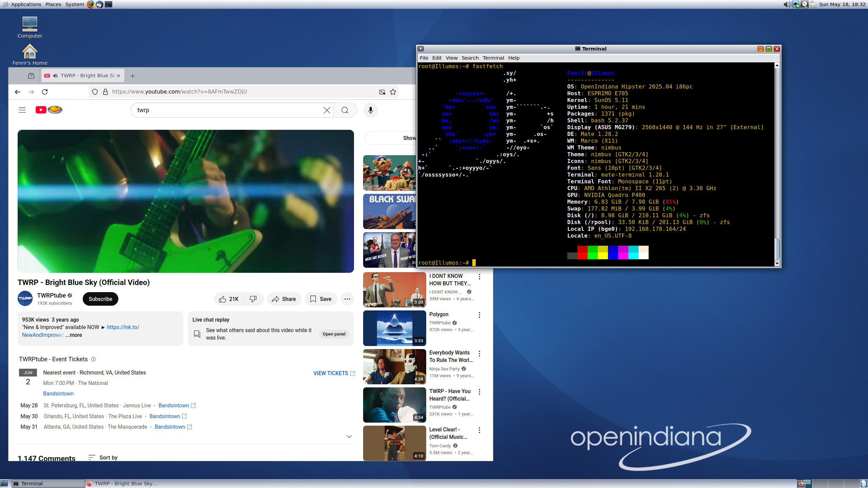
Task: Play the Level Clear video thumbnail
Action: (394, 443)
